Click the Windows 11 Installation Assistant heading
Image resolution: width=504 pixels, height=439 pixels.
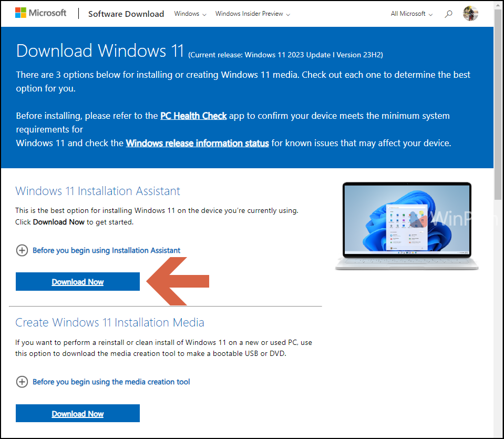98,191
